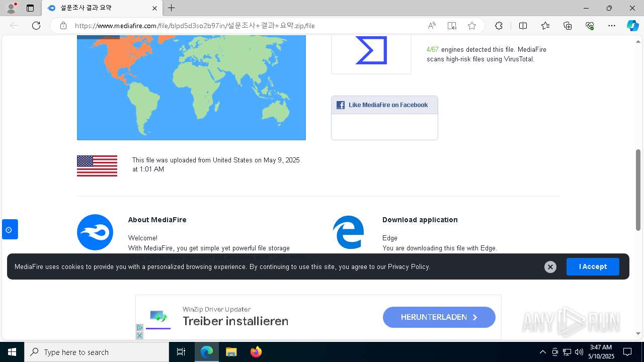Image resolution: width=644 pixels, height=362 pixels.
Task: Click the Treiber installieren ad text
Action: coord(235,321)
